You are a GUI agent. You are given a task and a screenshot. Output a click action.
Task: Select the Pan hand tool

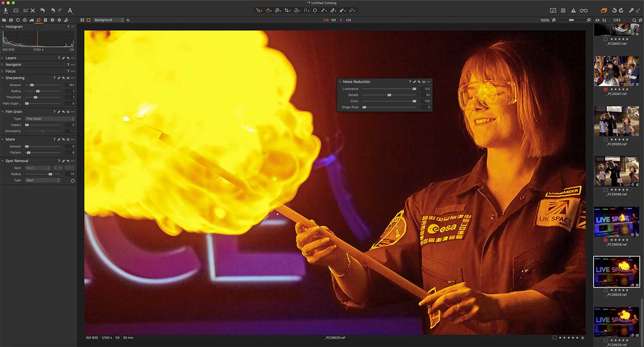268,10
